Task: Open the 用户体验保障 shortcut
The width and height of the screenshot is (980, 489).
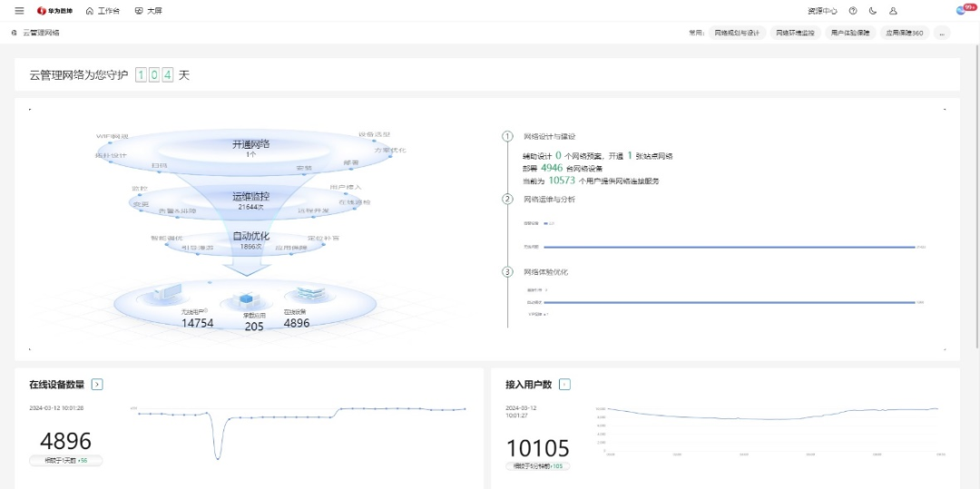Action: coord(850,33)
